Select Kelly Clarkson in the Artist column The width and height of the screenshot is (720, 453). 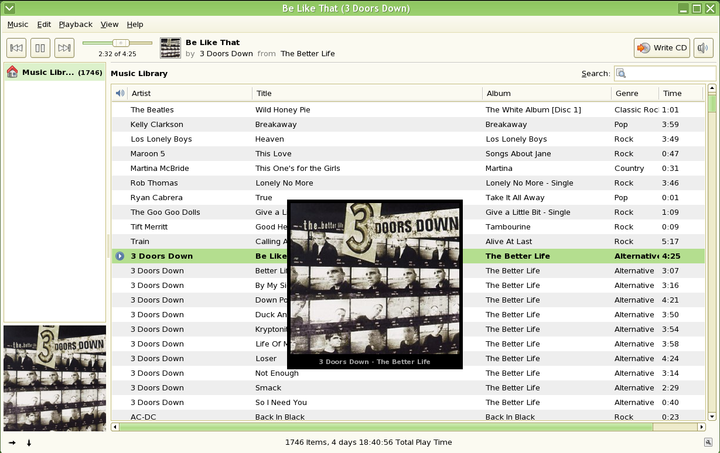(x=157, y=124)
